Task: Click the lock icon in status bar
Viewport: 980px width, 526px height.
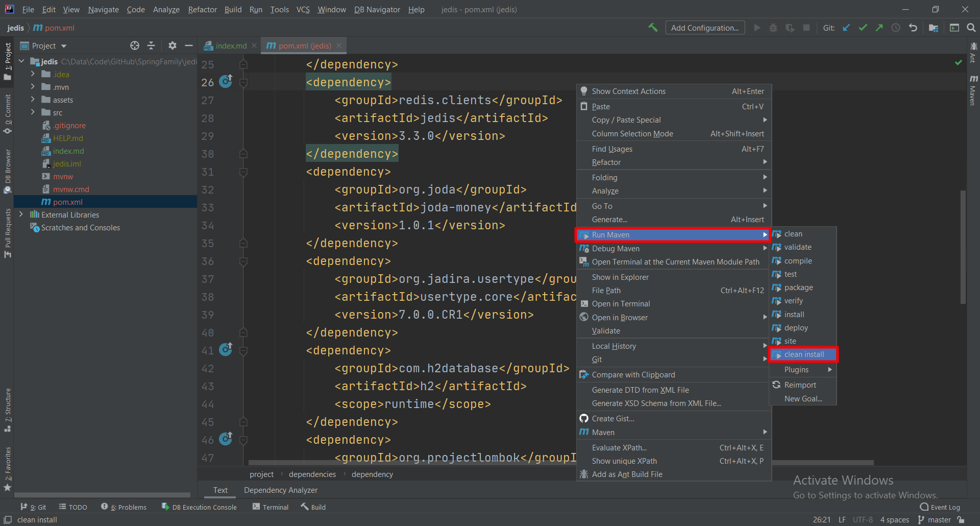Action: [961, 520]
